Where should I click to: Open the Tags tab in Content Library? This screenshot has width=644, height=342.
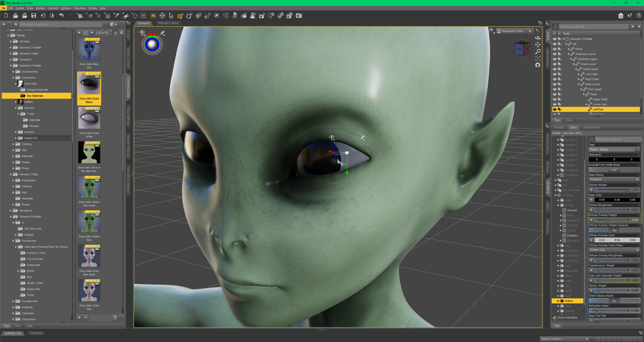coord(29,326)
